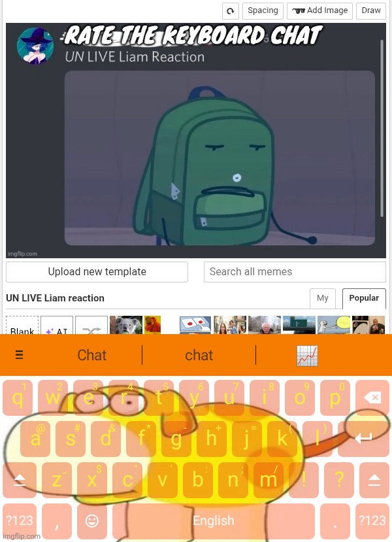This screenshot has width=392, height=542.
Task: Choose the koala meme template thumbnail
Action: coord(126,326)
